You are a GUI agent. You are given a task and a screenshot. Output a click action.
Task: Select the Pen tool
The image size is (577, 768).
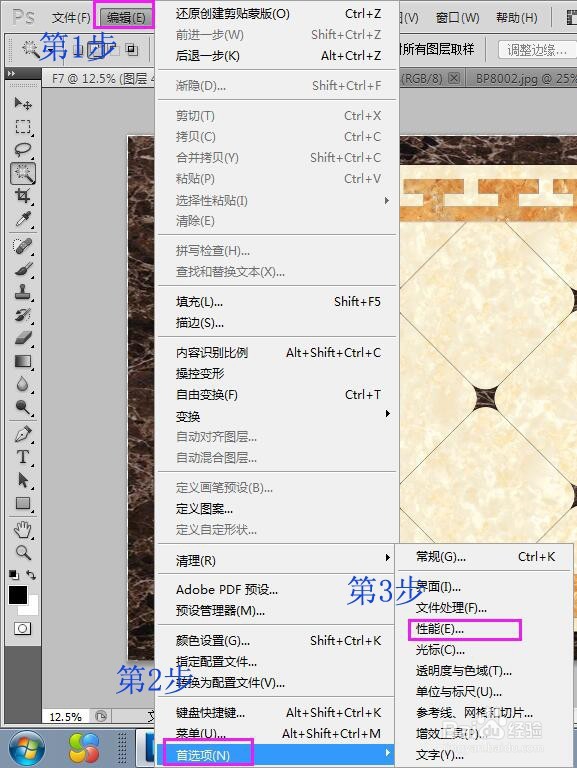click(x=23, y=434)
